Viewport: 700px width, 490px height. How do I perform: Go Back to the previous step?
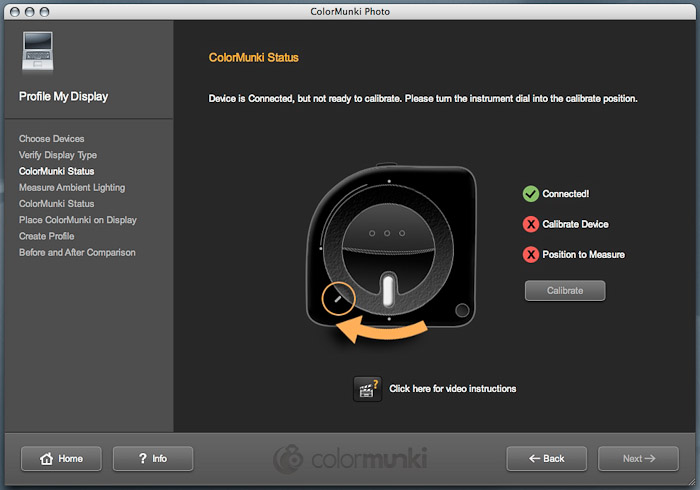pyautogui.click(x=548, y=459)
